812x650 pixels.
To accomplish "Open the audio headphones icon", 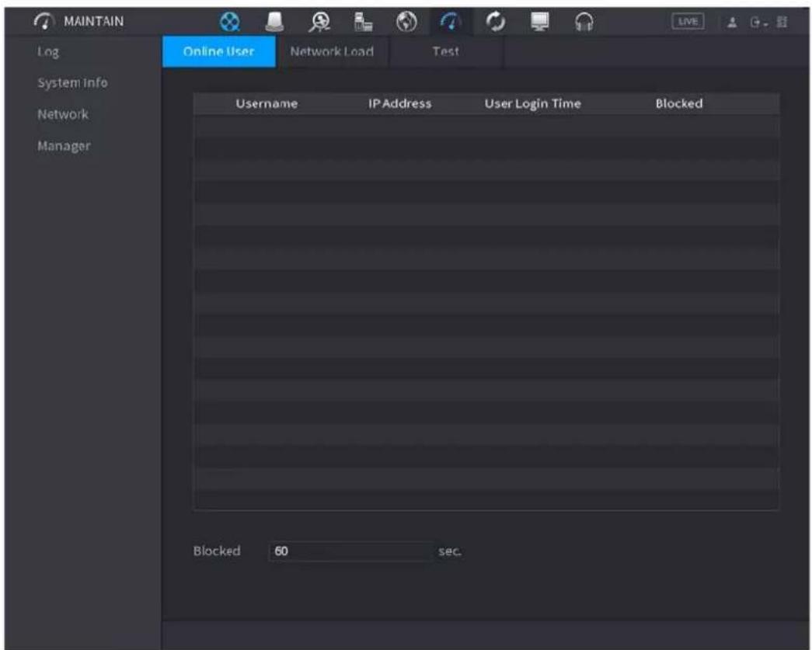I will tap(584, 23).
